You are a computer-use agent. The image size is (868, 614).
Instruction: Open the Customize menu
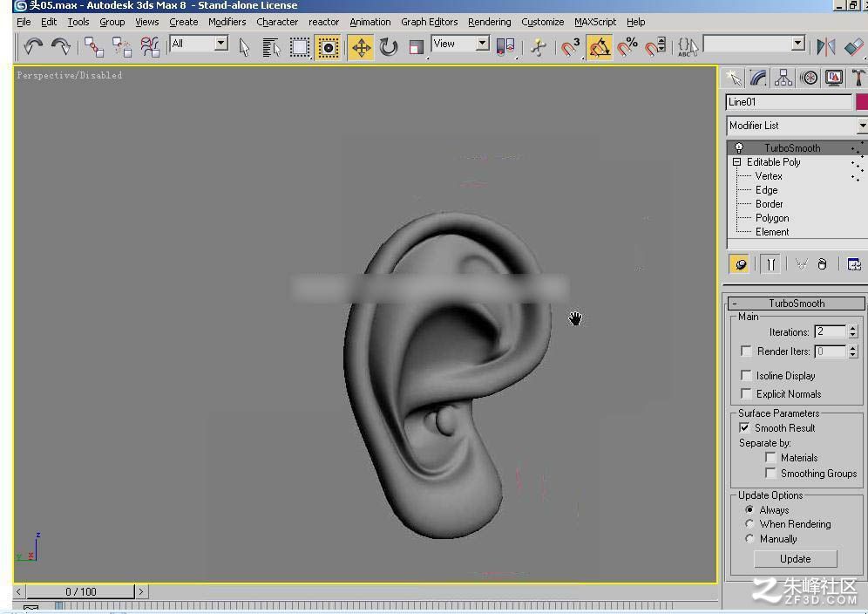[x=542, y=22]
